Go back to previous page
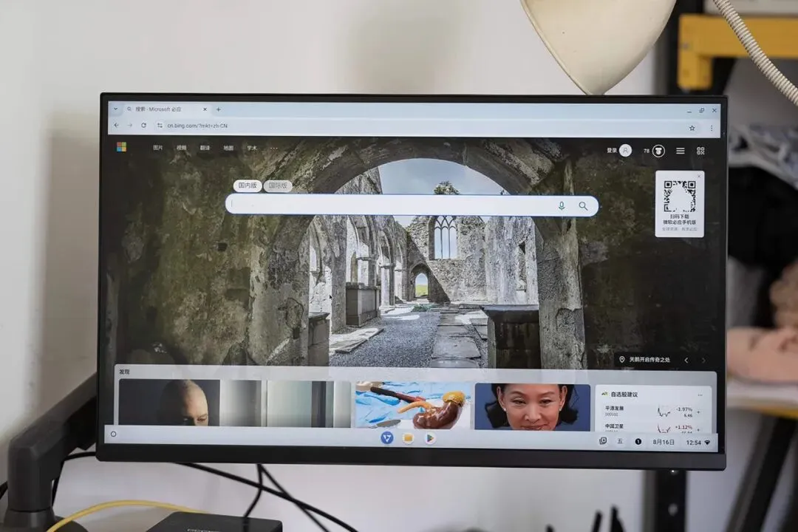 click(117, 125)
